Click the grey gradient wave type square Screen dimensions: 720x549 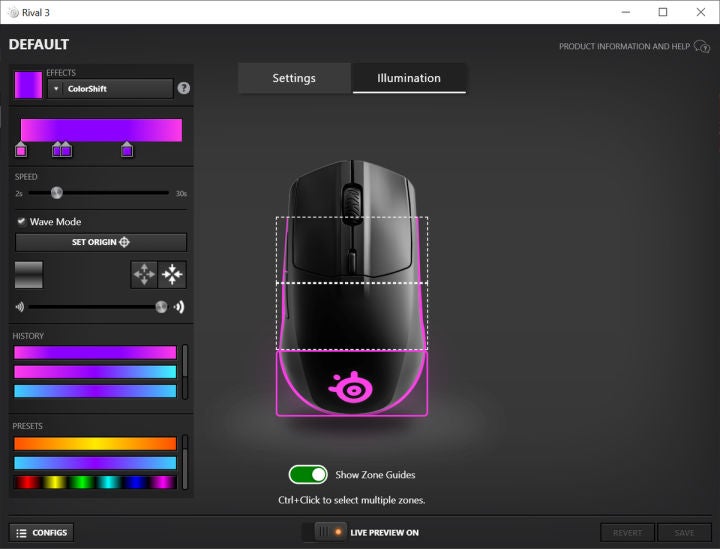coord(29,274)
